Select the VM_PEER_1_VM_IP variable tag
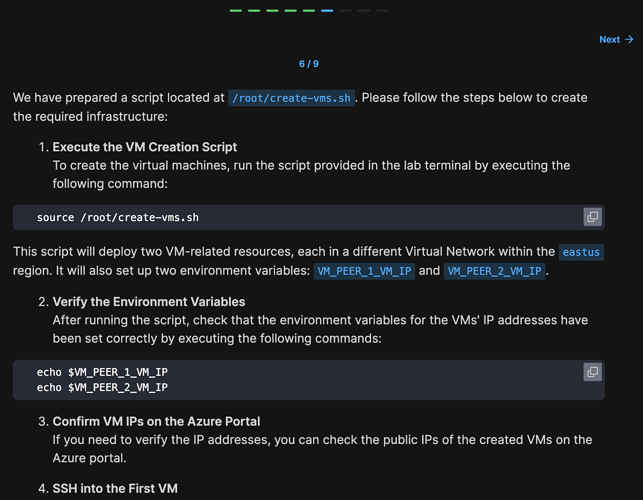643x500 pixels. click(x=364, y=271)
